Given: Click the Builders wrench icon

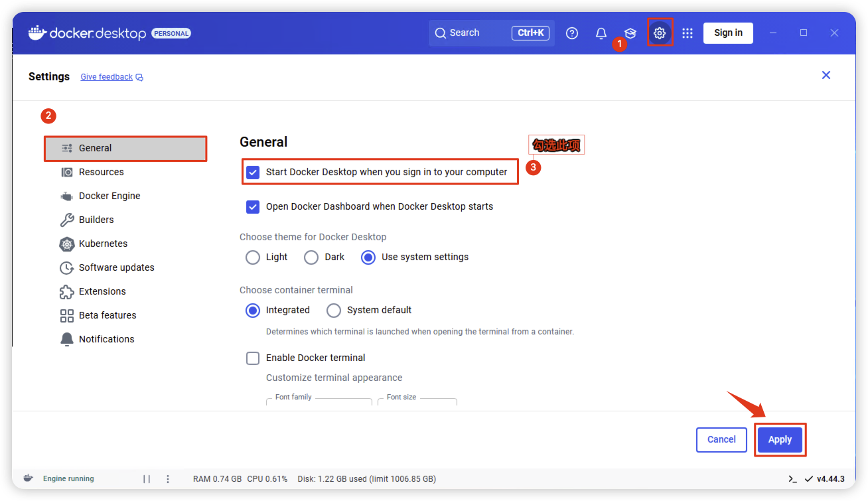Looking at the screenshot, I should (x=67, y=220).
